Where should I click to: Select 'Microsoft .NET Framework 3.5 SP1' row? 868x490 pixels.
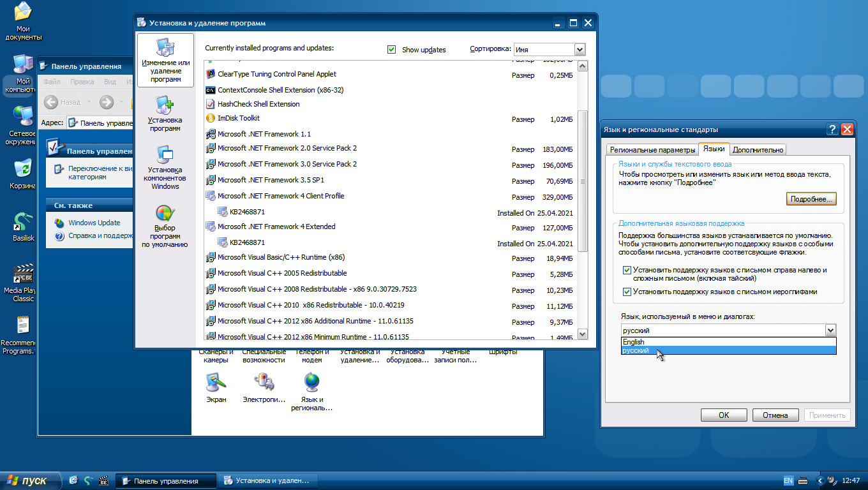tap(391, 181)
